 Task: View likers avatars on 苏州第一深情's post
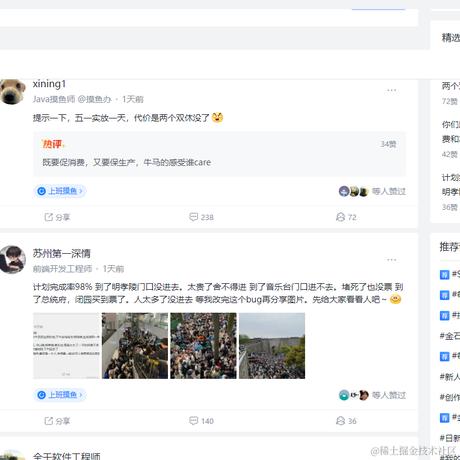click(x=353, y=395)
